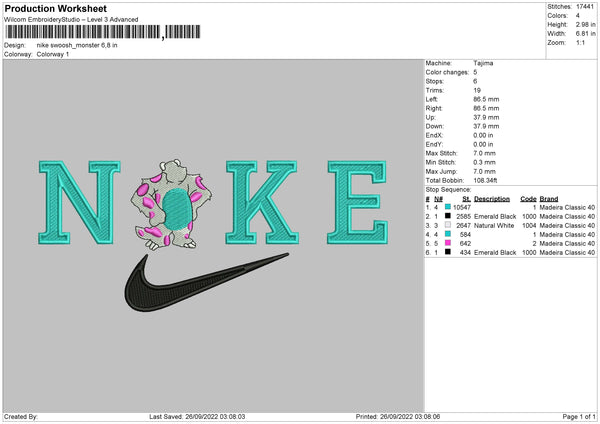
Task: Click the Production Worksheet title
Action: [55, 8]
